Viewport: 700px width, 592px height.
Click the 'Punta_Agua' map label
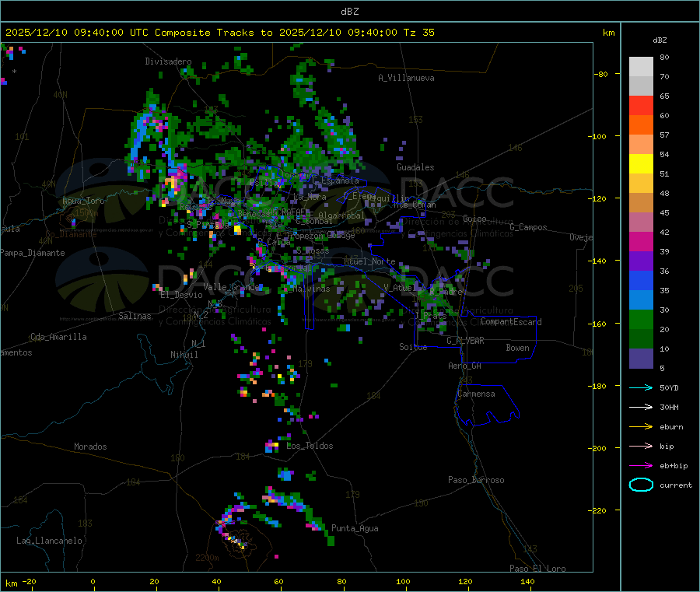pyautogui.click(x=355, y=529)
